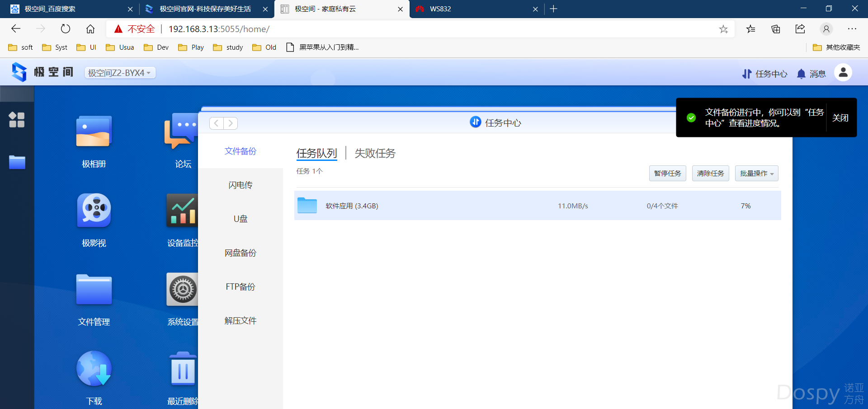Viewport: 868px width, 409px height.
Task: Navigate back in the browser
Action: [x=16, y=29]
